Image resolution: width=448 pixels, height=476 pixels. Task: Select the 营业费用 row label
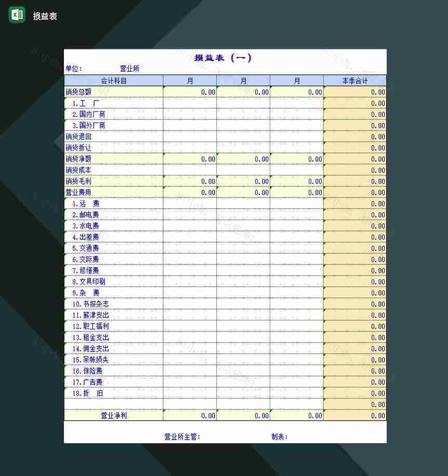pos(78,192)
